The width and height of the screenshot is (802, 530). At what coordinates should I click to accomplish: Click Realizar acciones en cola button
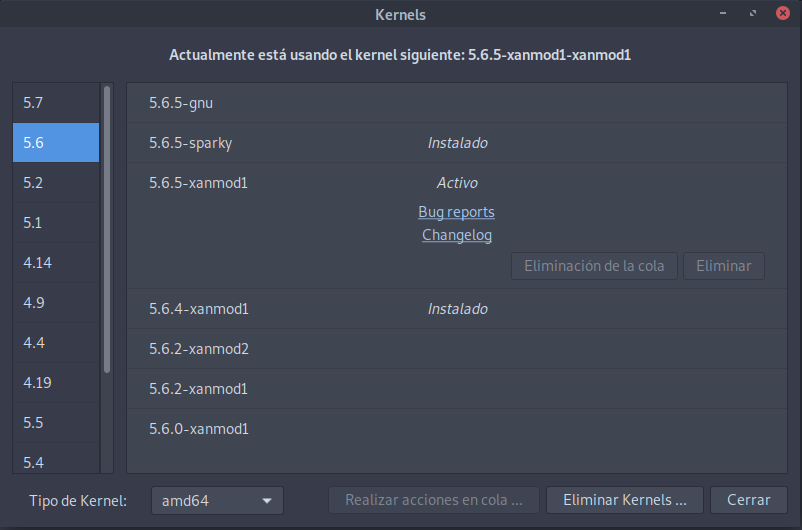pos(433,500)
